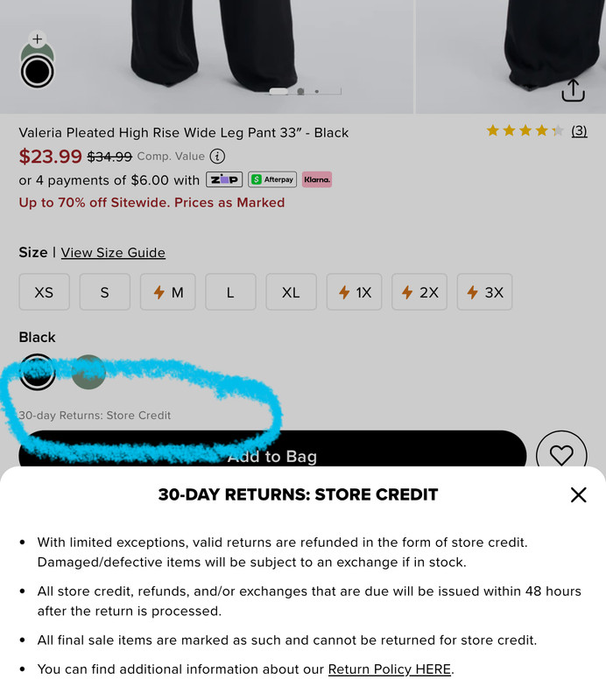
Task: Pick size 3X option
Action: (484, 292)
